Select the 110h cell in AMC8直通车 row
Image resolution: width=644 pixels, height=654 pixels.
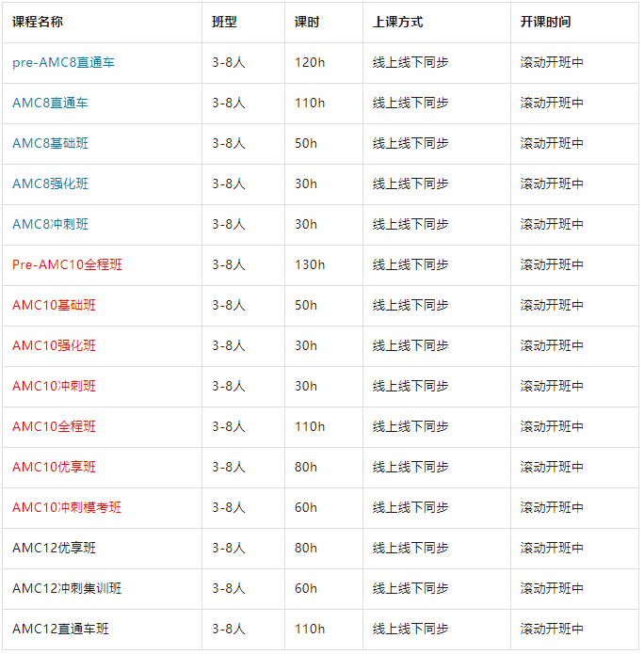point(324,103)
